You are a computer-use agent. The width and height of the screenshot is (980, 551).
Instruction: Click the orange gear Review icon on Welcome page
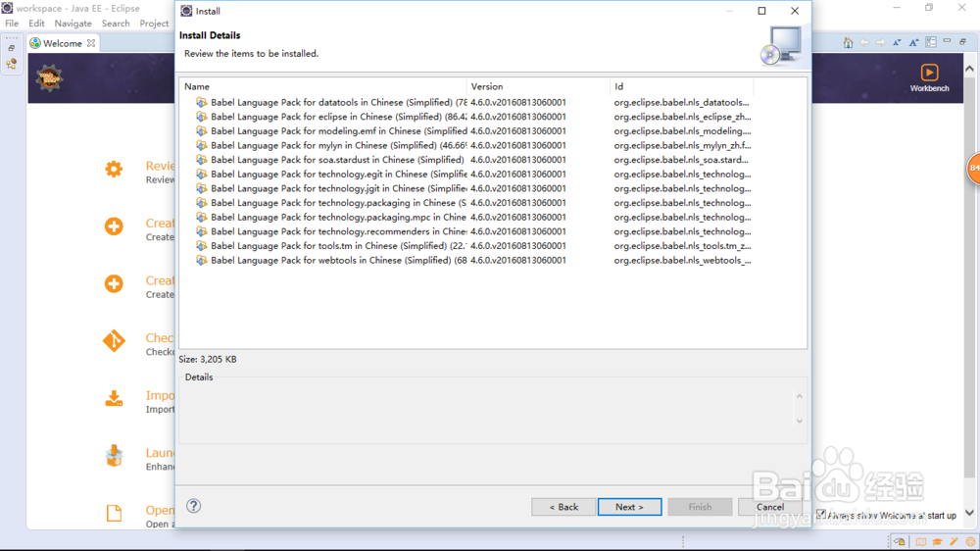(114, 169)
